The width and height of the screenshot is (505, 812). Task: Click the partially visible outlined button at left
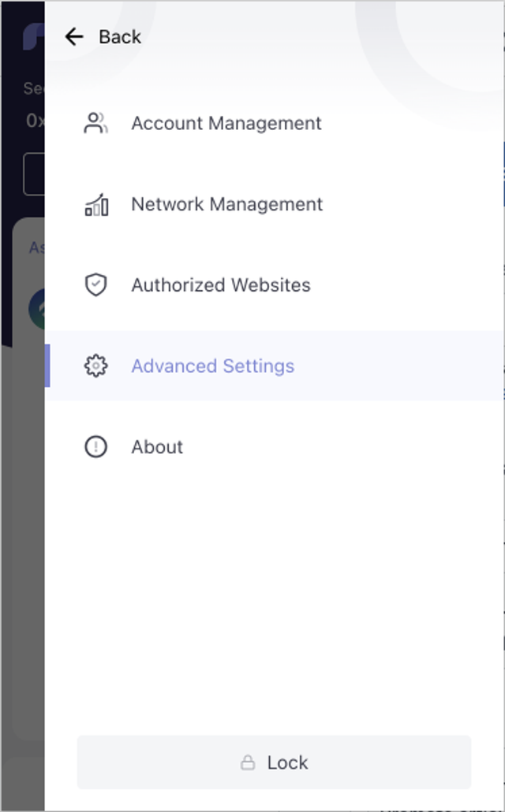33,174
